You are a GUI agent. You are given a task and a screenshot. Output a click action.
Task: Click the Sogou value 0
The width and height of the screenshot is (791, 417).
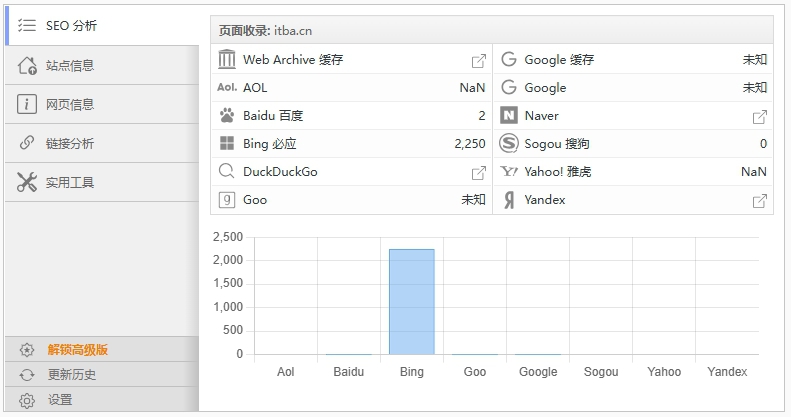(763, 144)
